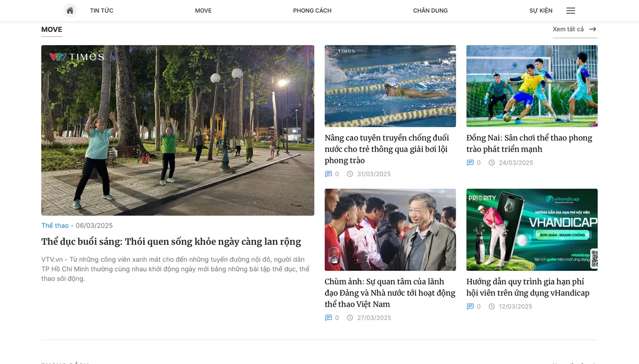Click the leaders with athletes thumbnail
Viewport: 639px width, 364px height.
(390, 230)
